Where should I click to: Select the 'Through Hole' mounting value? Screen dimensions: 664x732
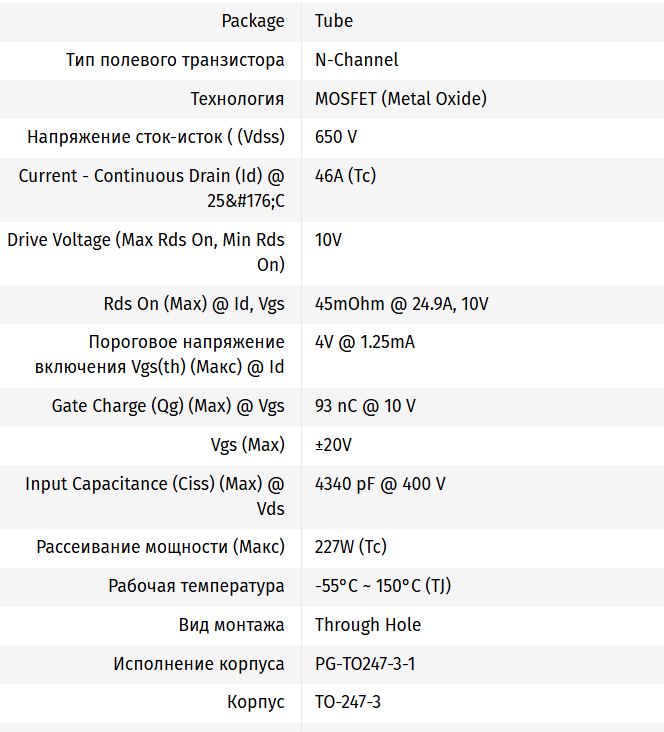pos(367,625)
